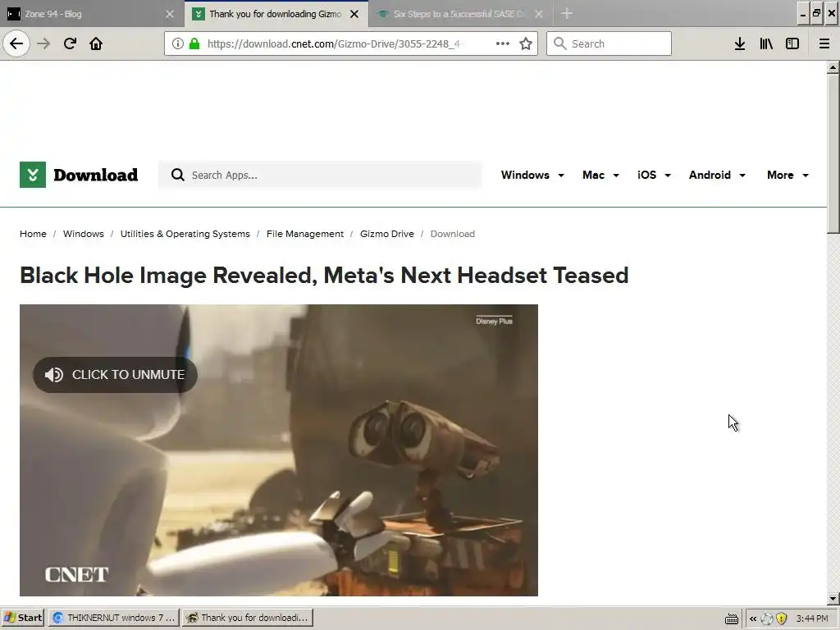This screenshot has height=630, width=840.
Task: Click the vertical scrollbar thumb
Action: (x=833, y=153)
